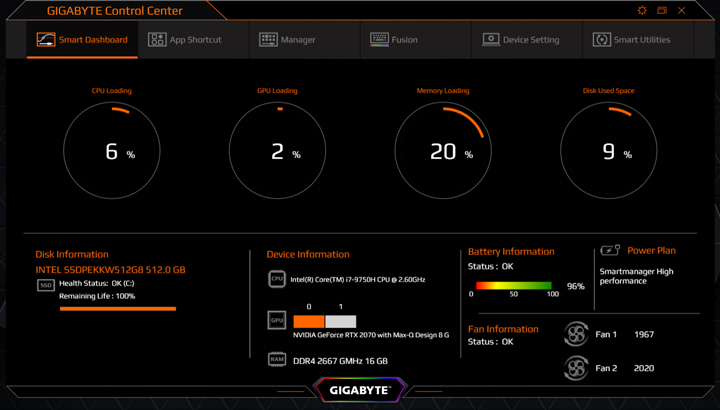Open the Manager tab

[x=304, y=40]
